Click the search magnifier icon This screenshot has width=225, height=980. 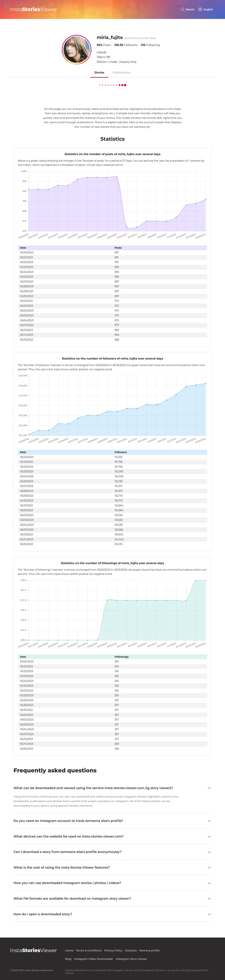[182, 9]
